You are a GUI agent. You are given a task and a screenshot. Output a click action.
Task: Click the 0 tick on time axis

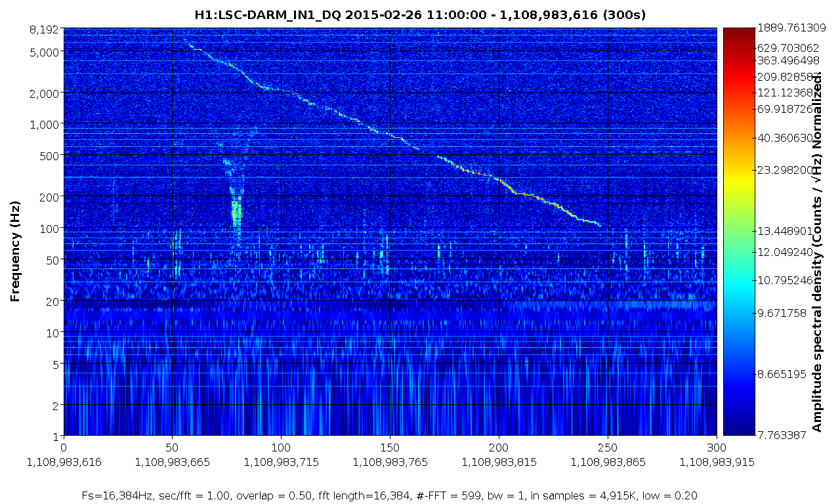click(x=64, y=447)
